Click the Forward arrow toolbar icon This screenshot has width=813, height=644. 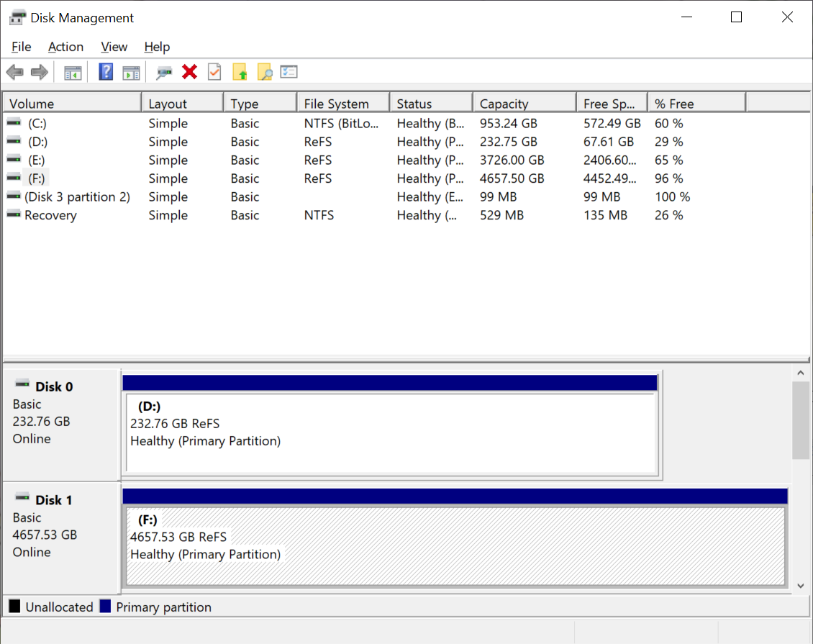pyautogui.click(x=40, y=72)
